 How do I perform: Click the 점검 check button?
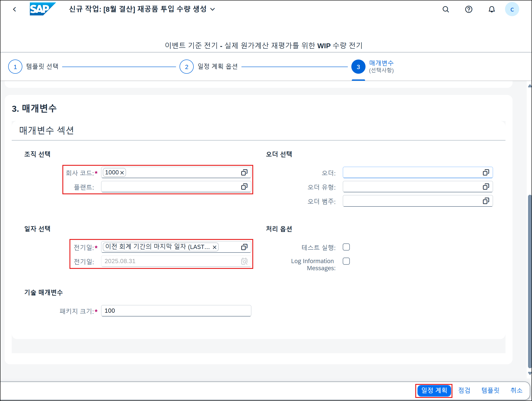pyautogui.click(x=464, y=390)
